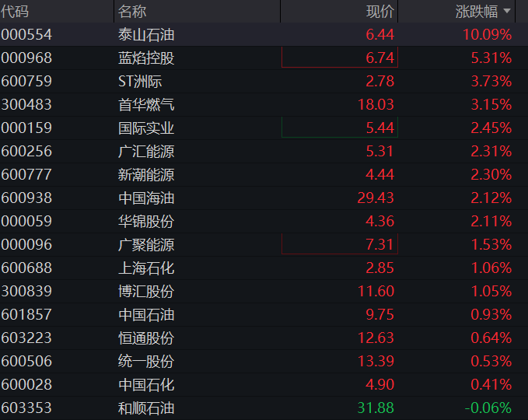
Task: Select stock code 603353
Action: click(x=26, y=408)
